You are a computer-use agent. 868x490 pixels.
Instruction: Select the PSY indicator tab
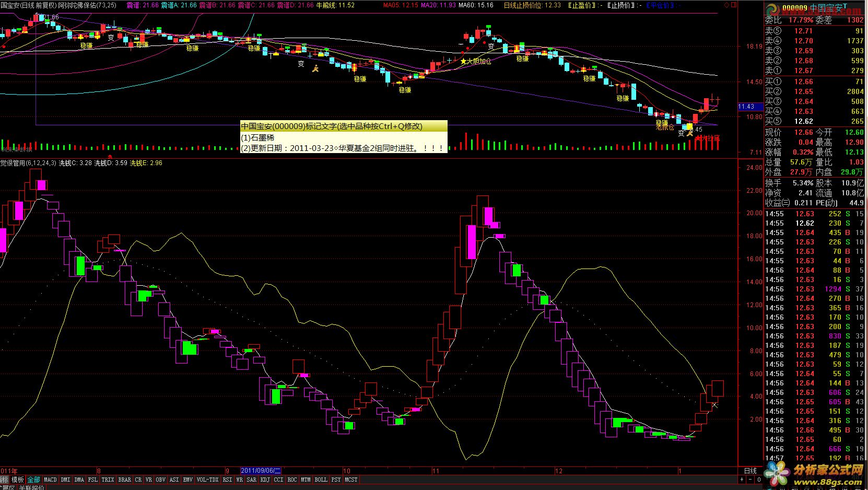336,480
